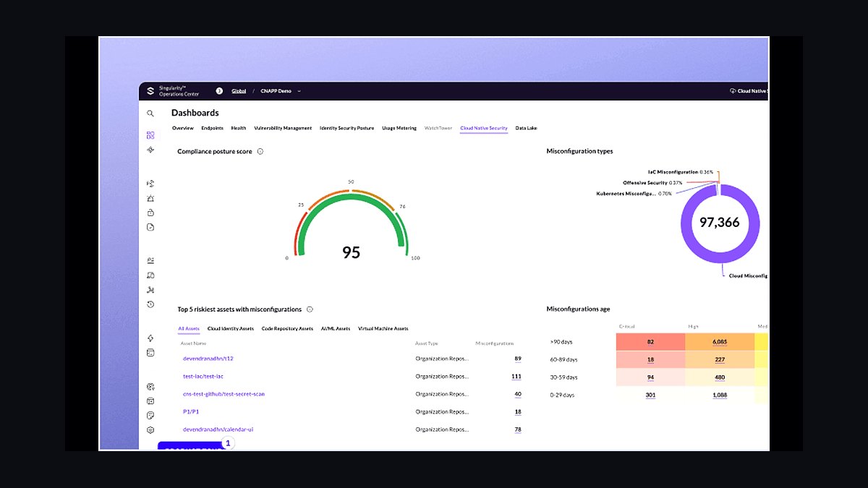Open the console window icon in sidebar
The height and width of the screenshot is (488, 868).
[x=150, y=353]
